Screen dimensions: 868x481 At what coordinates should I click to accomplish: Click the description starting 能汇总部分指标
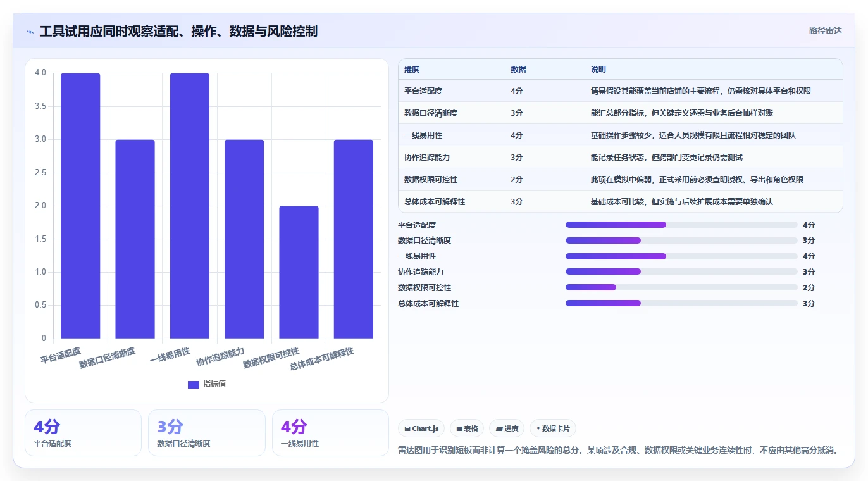point(681,113)
